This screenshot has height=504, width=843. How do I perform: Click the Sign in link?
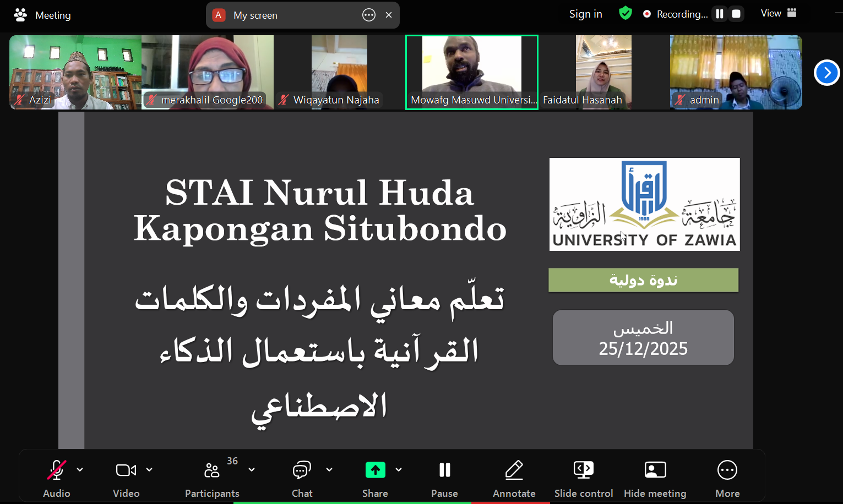pos(586,14)
